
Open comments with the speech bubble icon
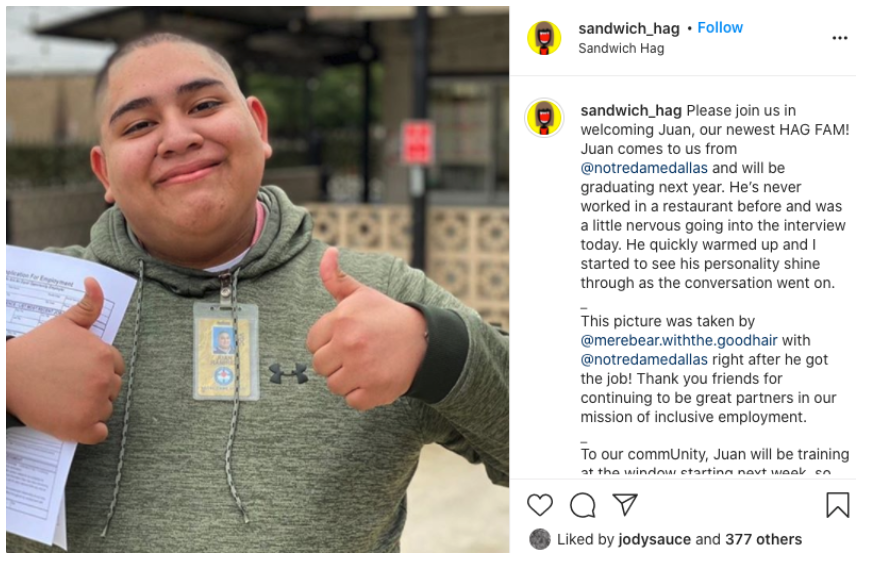tap(582, 505)
